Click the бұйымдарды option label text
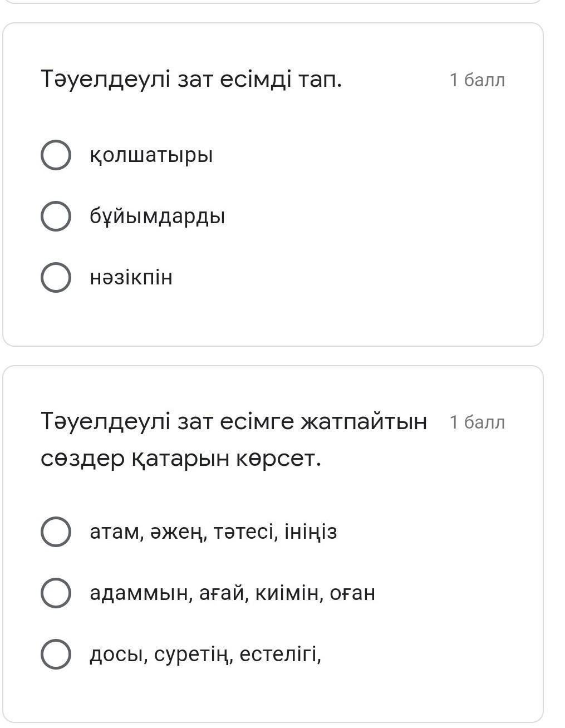Viewport: 565px width, 728px height. [158, 216]
